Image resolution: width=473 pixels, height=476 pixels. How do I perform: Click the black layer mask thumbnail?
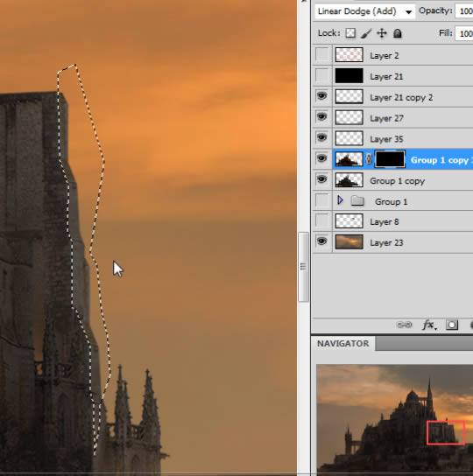(390, 158)
